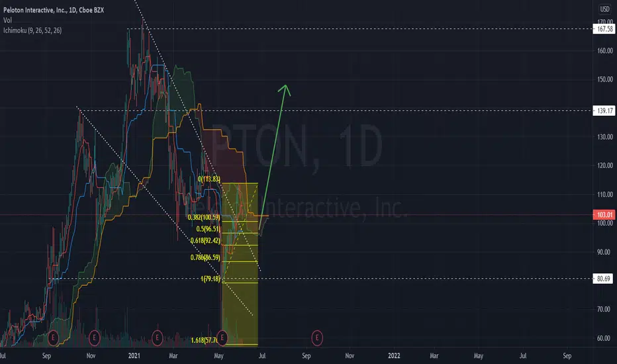Select the Vol indicator legend
The image size is (617, 364).
pyautogui.click(x=7, y=20)
